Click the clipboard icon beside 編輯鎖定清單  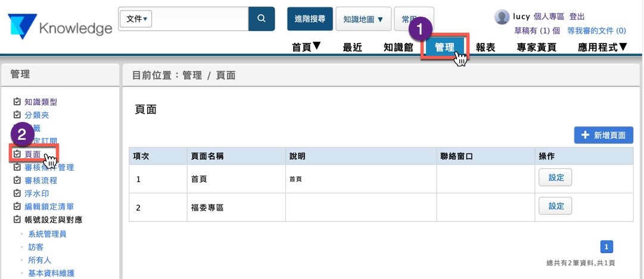(17, 206)
